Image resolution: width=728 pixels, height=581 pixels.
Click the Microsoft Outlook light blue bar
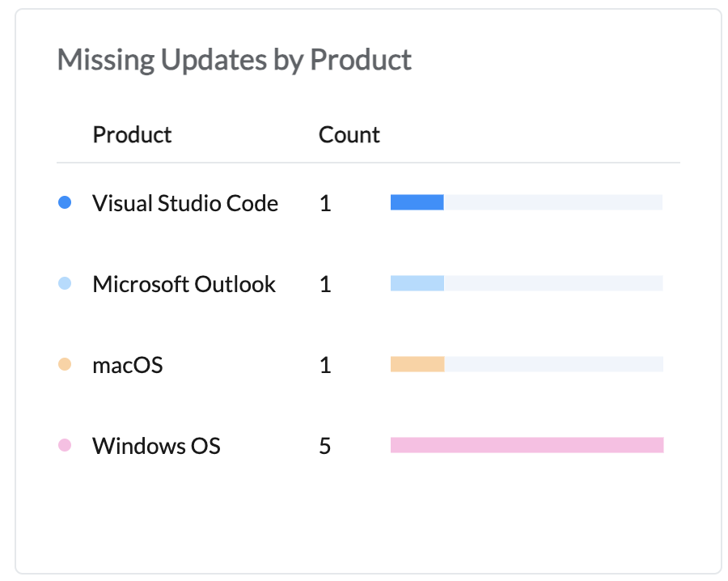pos(417,283)
